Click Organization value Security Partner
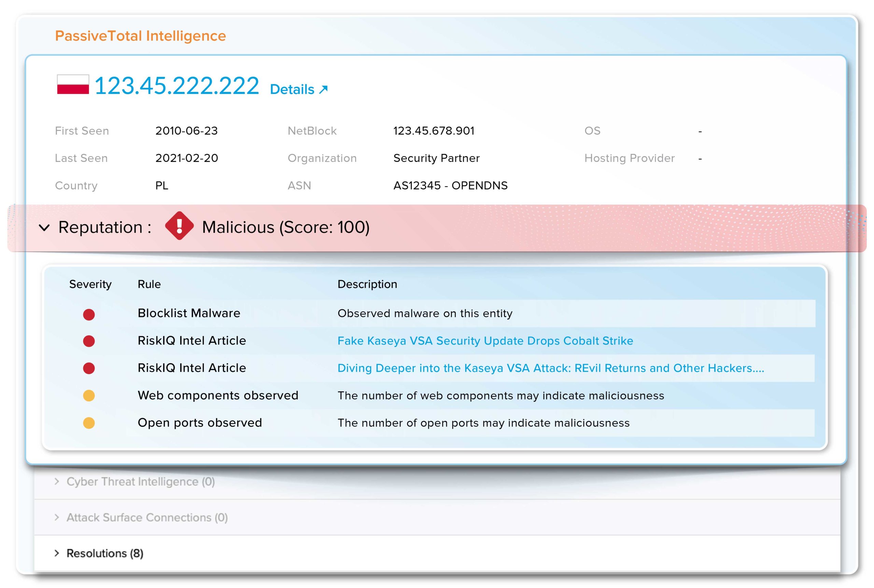The width and height of the screenshot is (874, 588). pyautogui.click(x=436, y=158)
